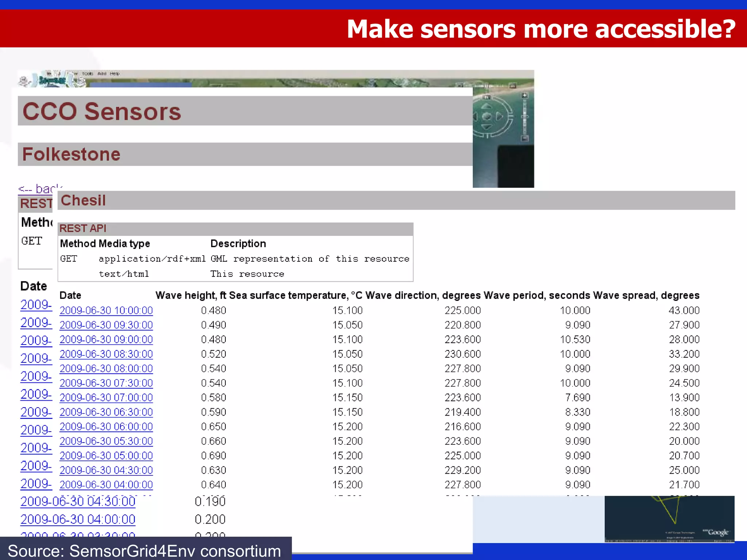Select the 'This resource' description cell
Viewport: 747px width, 560px height.
click(x=247, y=274)
